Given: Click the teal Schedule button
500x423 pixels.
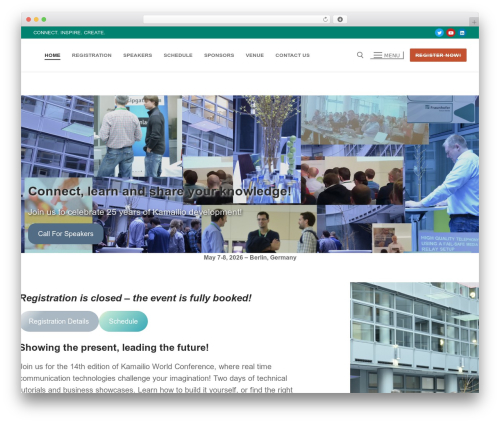Looking at the screenshot, I should coord(123,321).
